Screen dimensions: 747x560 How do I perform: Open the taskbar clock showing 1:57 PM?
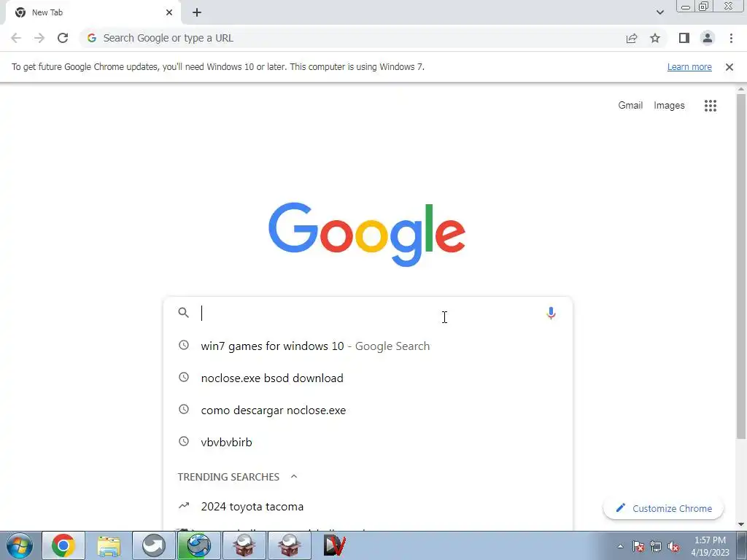point(710,546)
